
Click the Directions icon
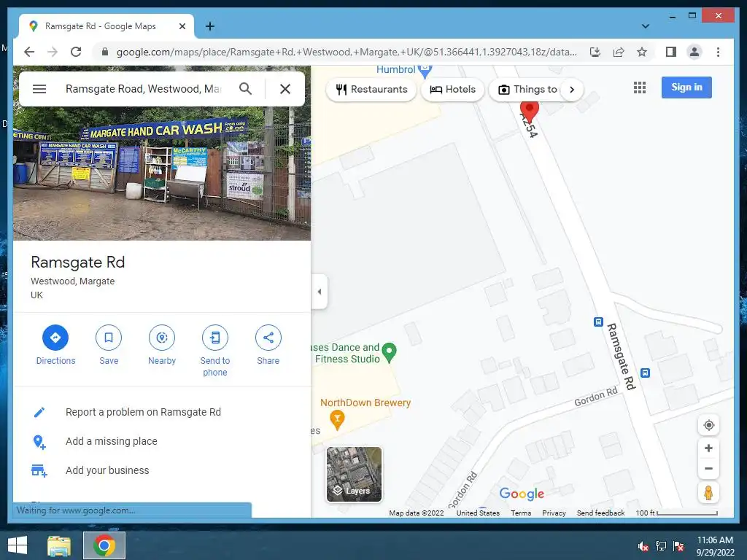55,338
